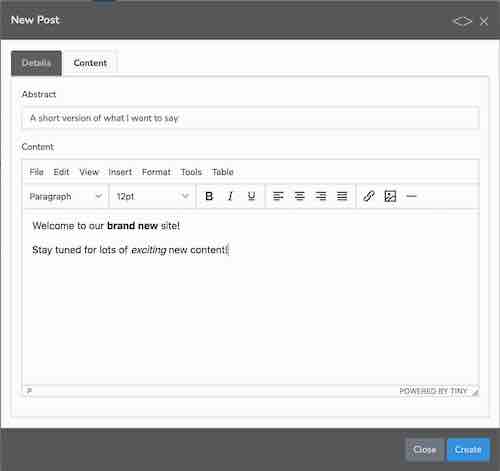Click the Close button in footer
500x471 pixels.
point(424,450)
